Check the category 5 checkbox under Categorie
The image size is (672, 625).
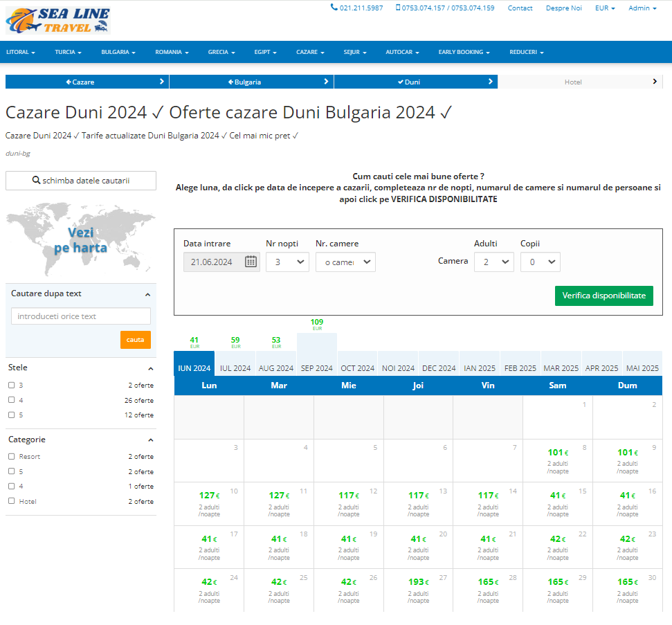12,471
